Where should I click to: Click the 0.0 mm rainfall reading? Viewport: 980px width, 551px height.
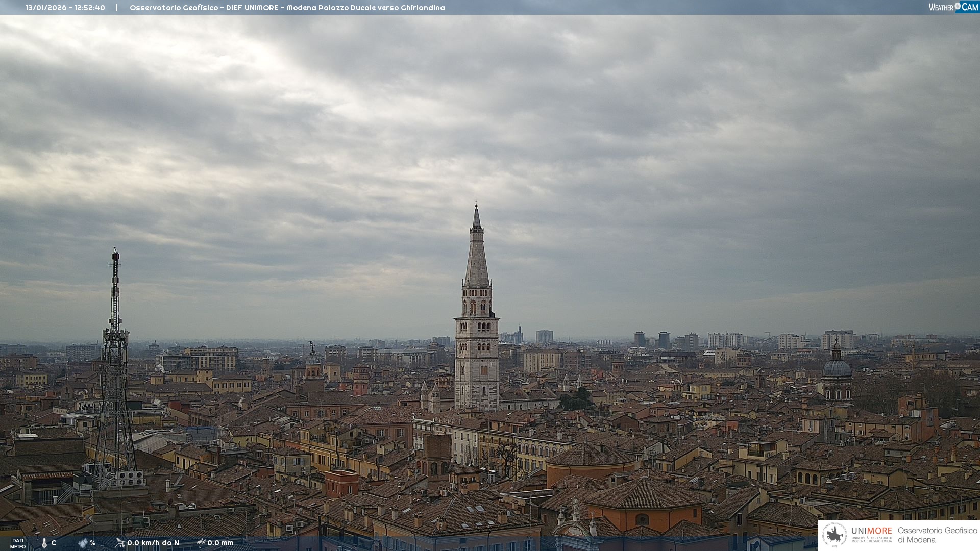(x=220, y=543)
